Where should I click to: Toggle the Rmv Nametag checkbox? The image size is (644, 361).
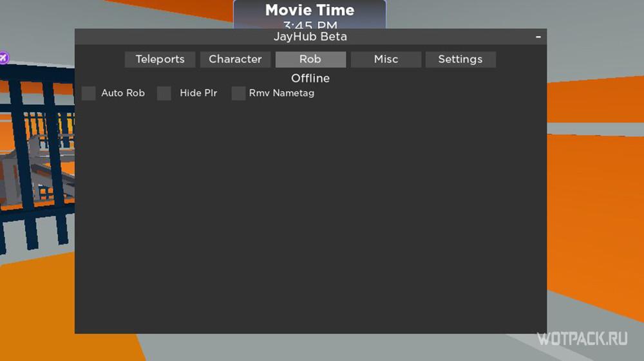pos(239,93)
